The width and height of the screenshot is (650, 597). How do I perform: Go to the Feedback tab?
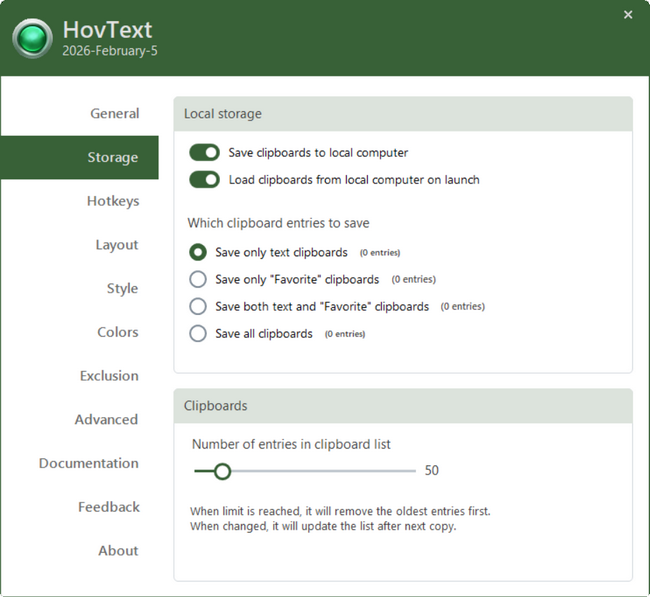(108, 507)
